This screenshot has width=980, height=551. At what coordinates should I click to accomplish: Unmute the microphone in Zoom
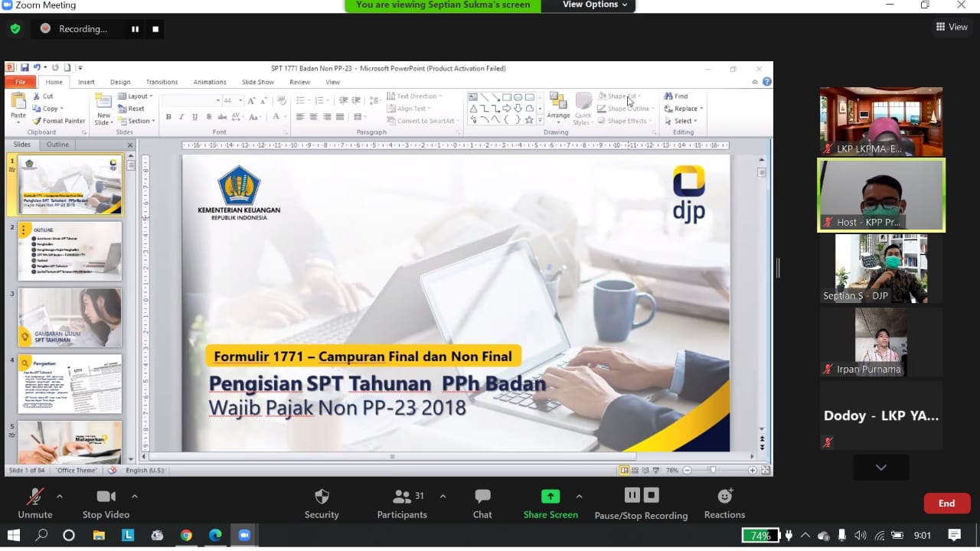34,497
